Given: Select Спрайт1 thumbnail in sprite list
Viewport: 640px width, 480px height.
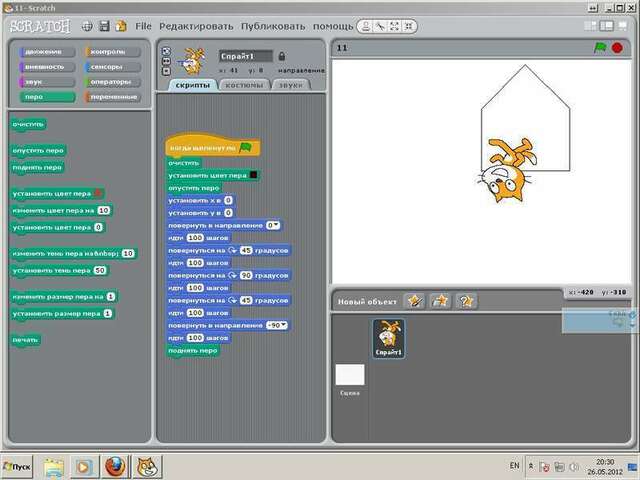Looking at the screenshot, I should [389, 339].
